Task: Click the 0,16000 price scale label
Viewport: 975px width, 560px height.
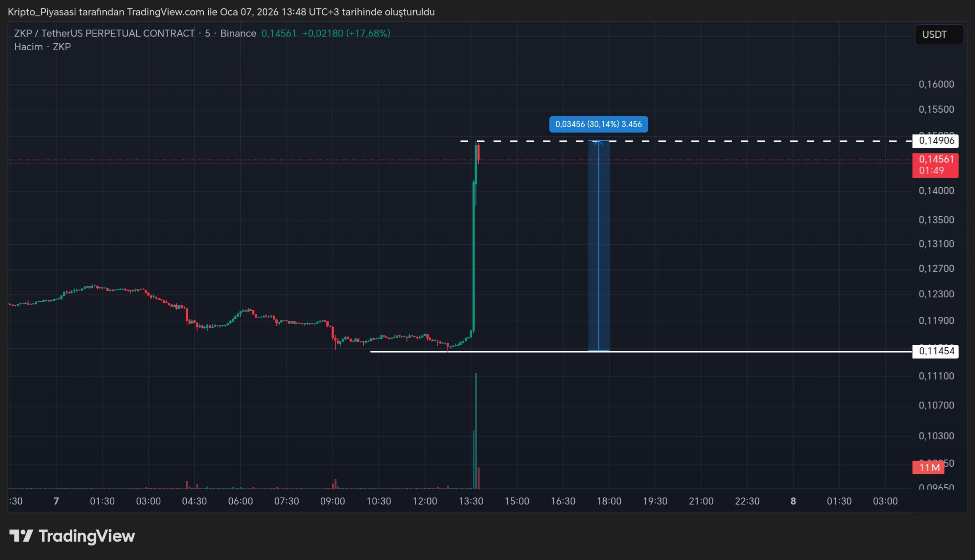Action: [936, 84]
